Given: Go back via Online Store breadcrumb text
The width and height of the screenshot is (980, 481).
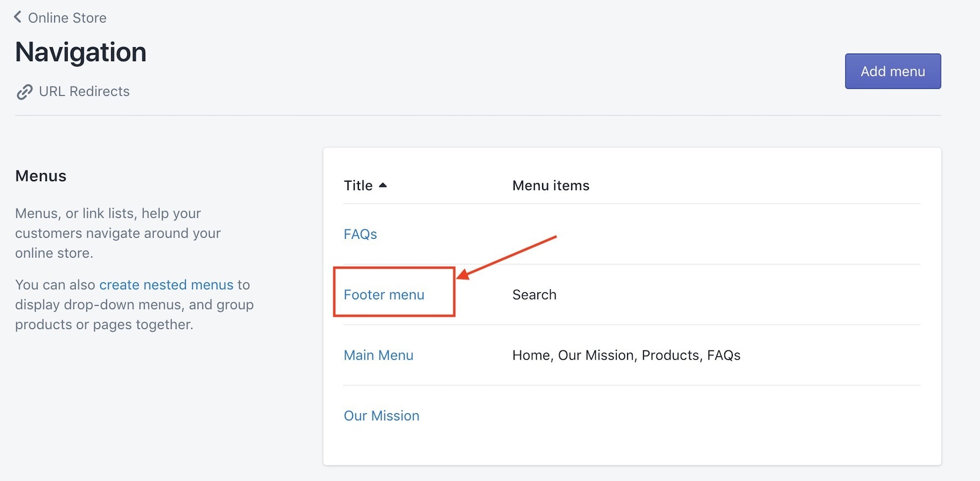Looking at the screenshot, I should pos(67,18).
